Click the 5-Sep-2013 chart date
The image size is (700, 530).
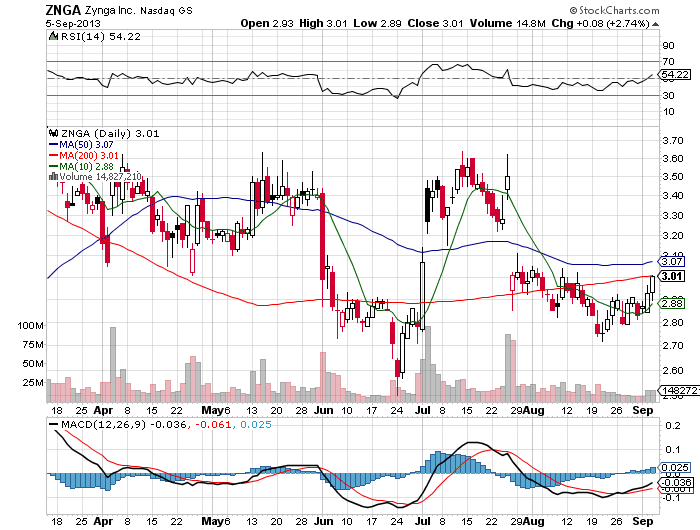[x=73, y=24]
